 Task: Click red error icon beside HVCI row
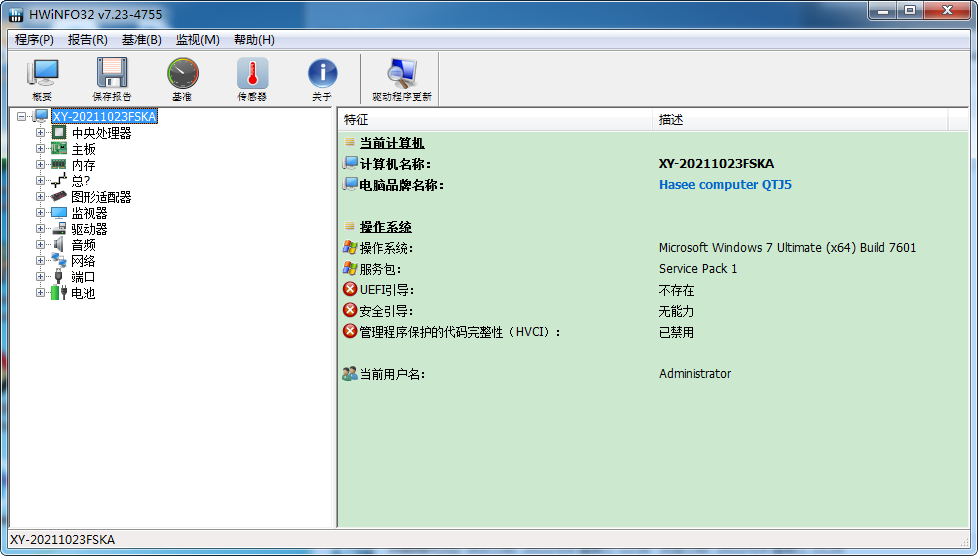click(x=350, y=331)
